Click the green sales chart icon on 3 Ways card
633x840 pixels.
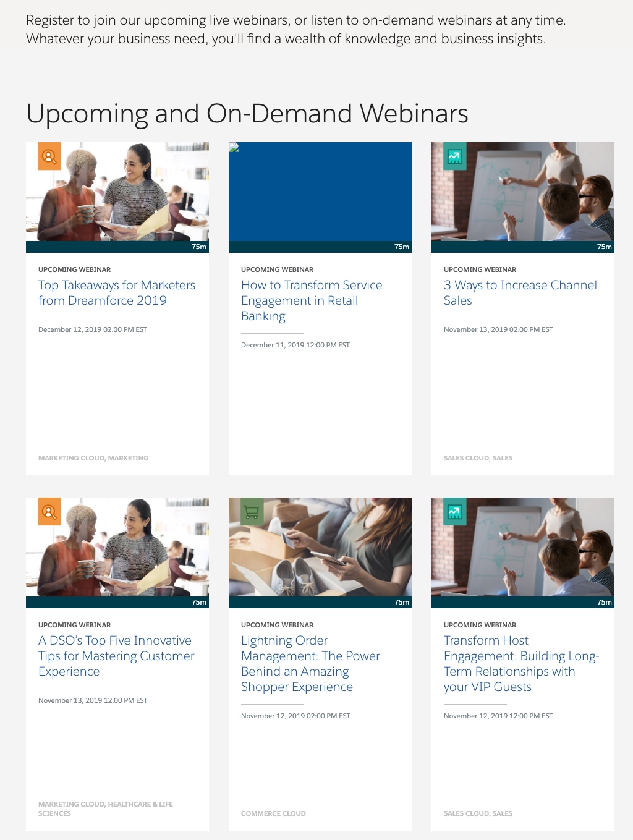455,156
